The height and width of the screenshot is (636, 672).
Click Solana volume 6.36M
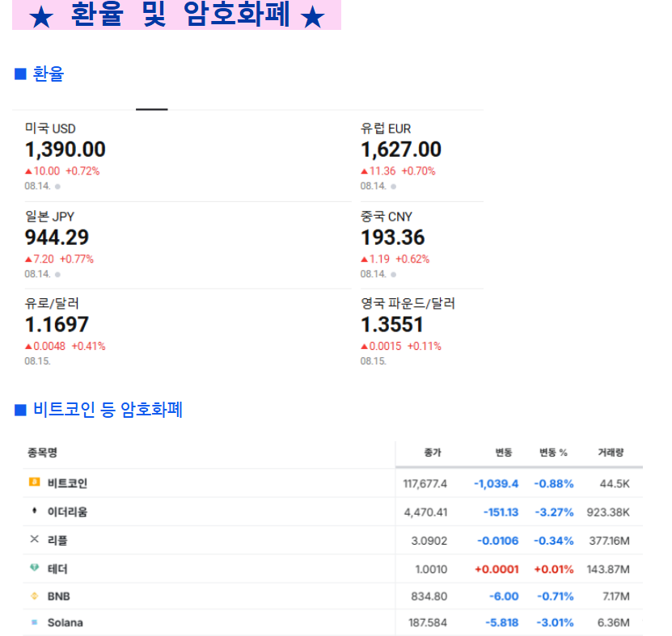614,623
